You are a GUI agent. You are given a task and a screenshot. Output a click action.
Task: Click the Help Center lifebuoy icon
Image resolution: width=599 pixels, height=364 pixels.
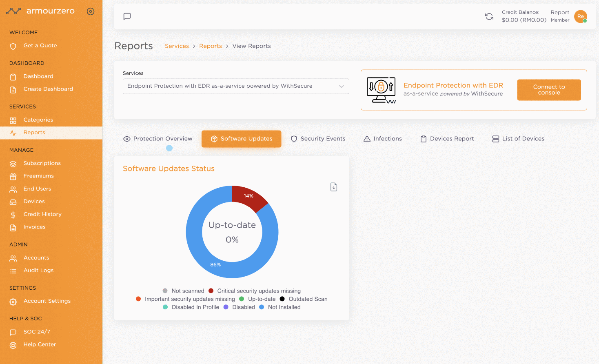click(13, 345)
